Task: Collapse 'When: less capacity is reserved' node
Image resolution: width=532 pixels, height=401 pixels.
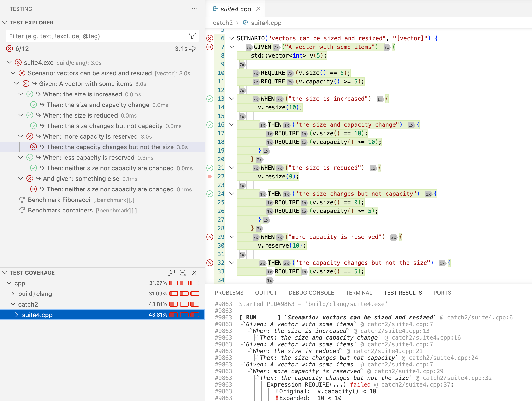Action: 21,157
